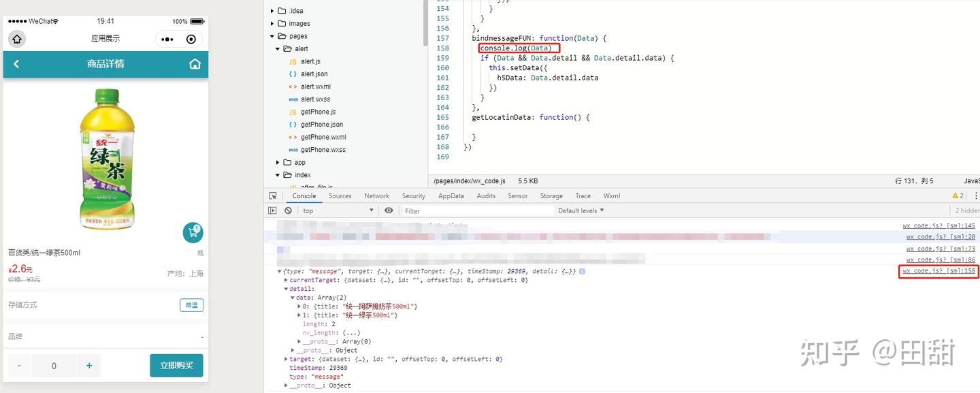The image size is (980, 393).
Task: Expand array item 0 统一阿萨姆奶茶500ml
Action: [x=299, y=306]
